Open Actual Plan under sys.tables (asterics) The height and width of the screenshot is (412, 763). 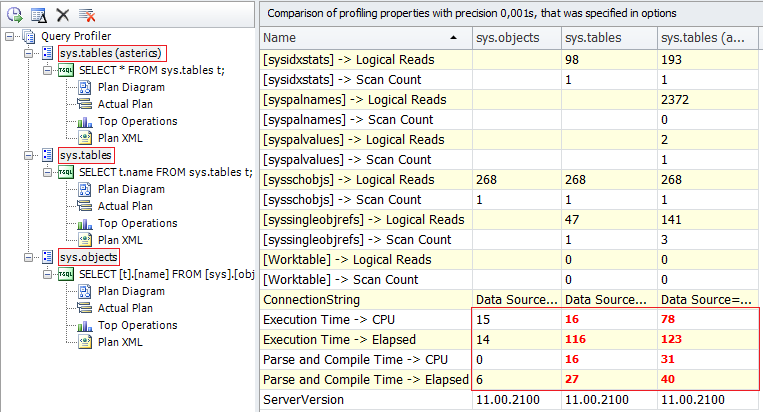pos(127,104)
